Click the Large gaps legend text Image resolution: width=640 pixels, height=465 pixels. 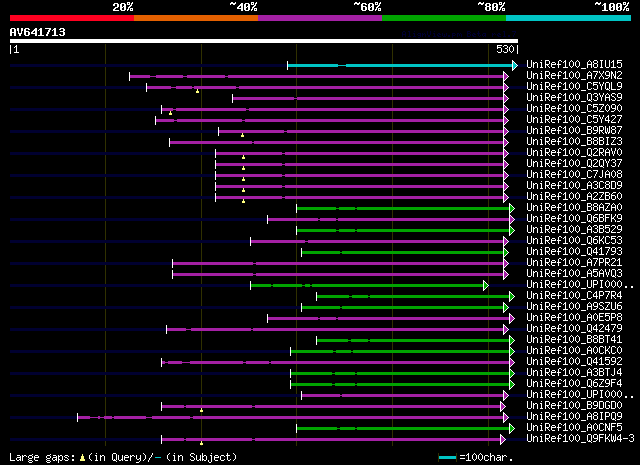click(x=123, y=457)
